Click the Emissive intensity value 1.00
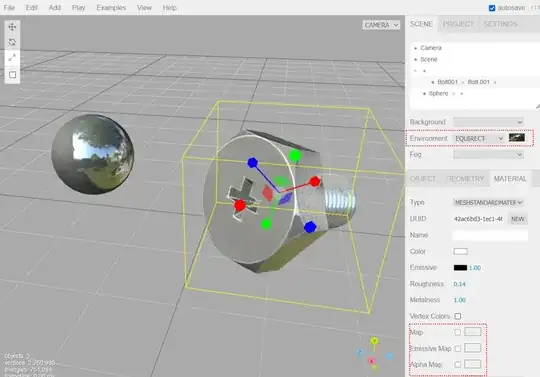The image size is (540, 377). tap(475, 268)
